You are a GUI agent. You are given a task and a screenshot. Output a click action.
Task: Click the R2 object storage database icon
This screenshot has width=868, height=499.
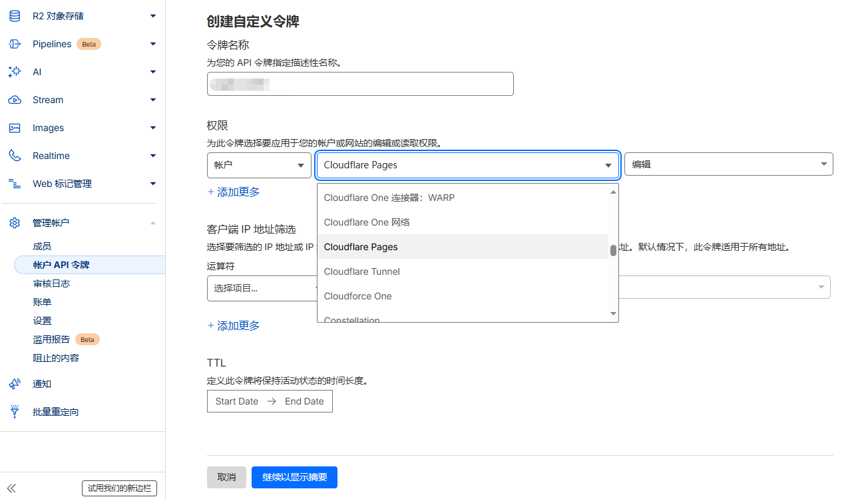click(15, 16)
